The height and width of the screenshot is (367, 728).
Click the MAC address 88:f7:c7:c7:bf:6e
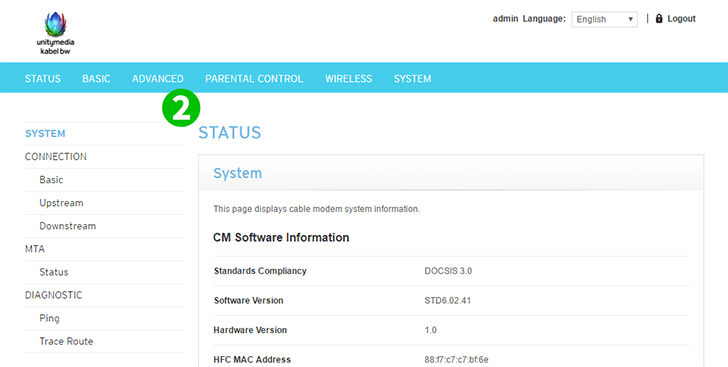(456, 360)
